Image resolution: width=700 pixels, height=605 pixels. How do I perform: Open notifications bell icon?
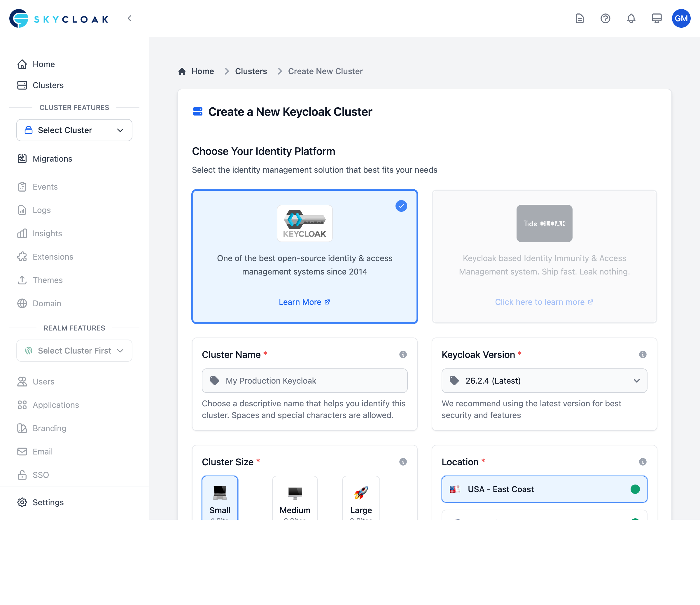[631, 19]
